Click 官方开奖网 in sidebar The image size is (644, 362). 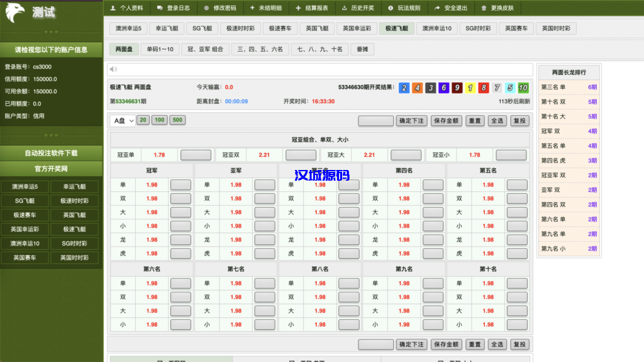tap(52, 169)
